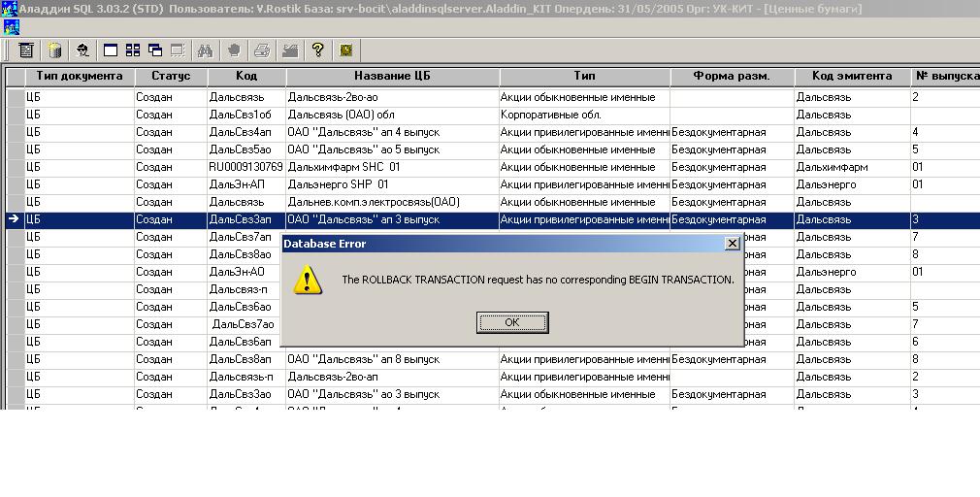Screen dimensions: 980x497
Task: Click the grayed export icon beside printer
Action: click(290, 50)
